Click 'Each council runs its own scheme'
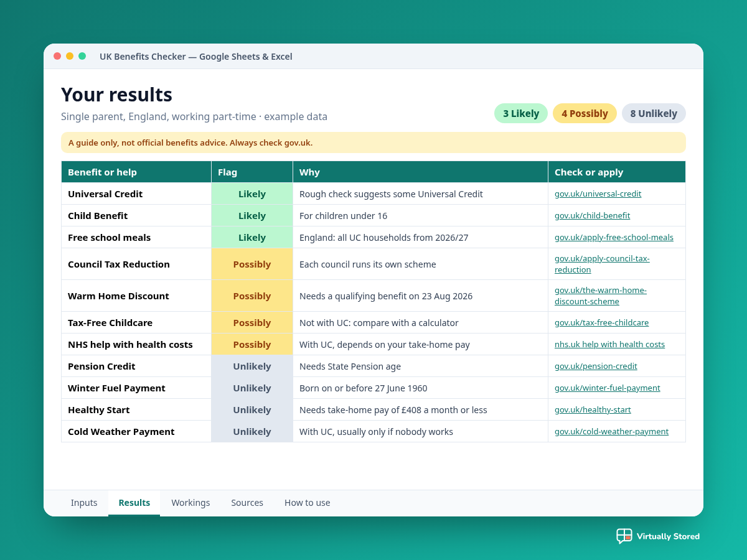Image resolution: width=747 pixels, height=560 pixels. point(367,264)
